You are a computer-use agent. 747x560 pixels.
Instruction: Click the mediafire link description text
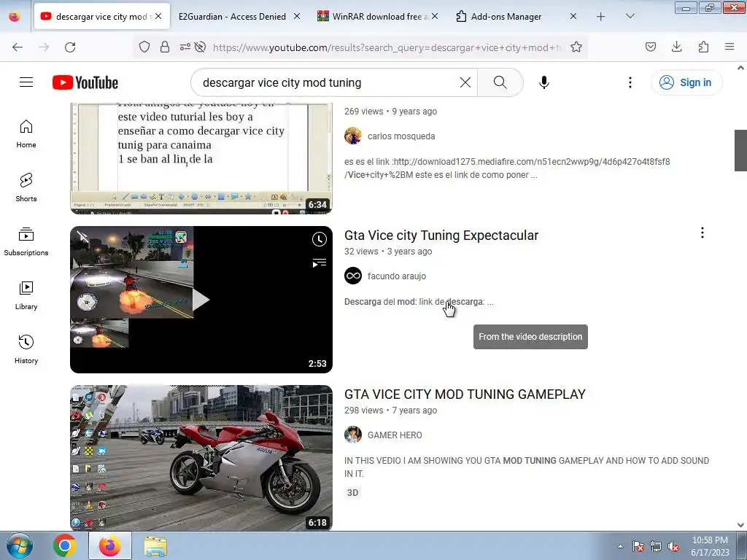(507, 168)
